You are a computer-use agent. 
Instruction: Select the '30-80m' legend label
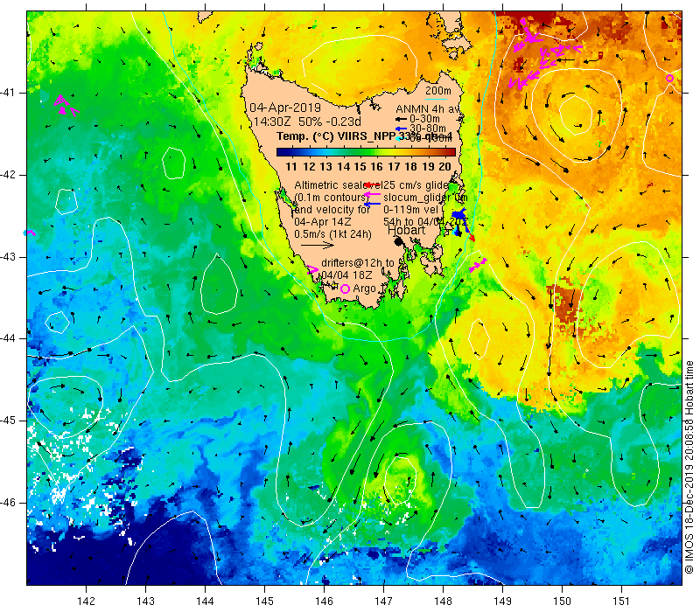(x=428, y=128)
